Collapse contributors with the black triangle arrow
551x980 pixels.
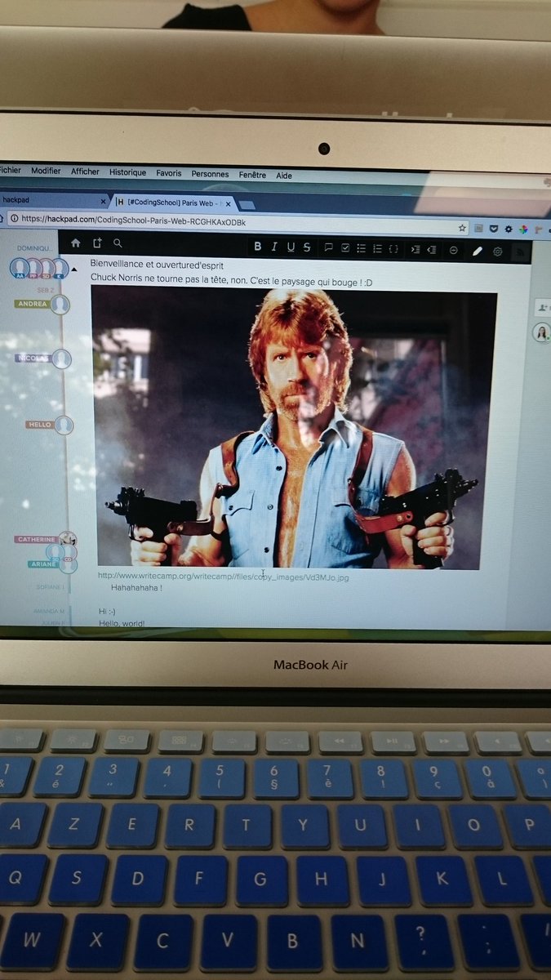coord(75,269)
